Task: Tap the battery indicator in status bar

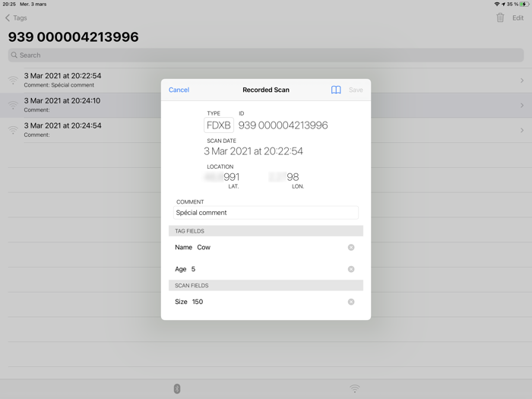Action: (x=524, y=4)
